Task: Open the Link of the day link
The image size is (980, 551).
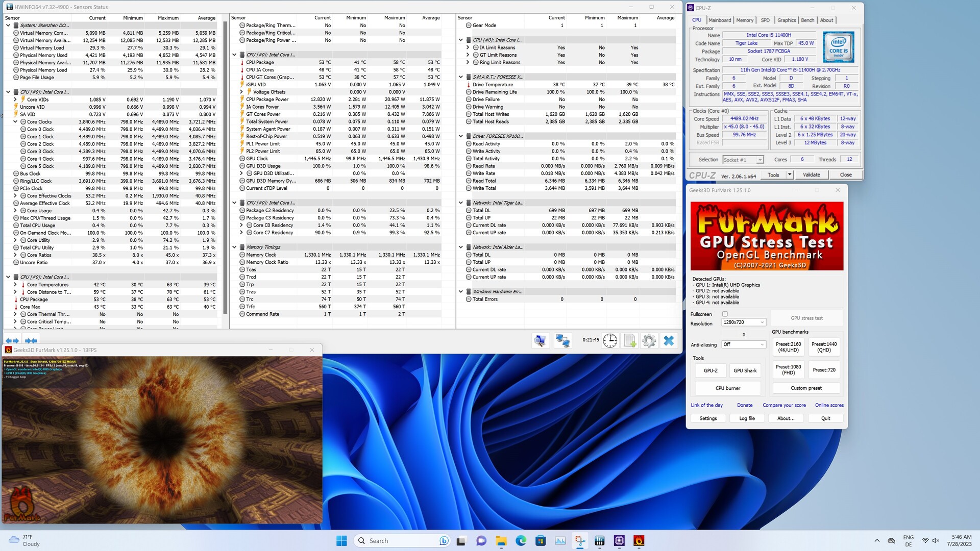Action: 706,405
